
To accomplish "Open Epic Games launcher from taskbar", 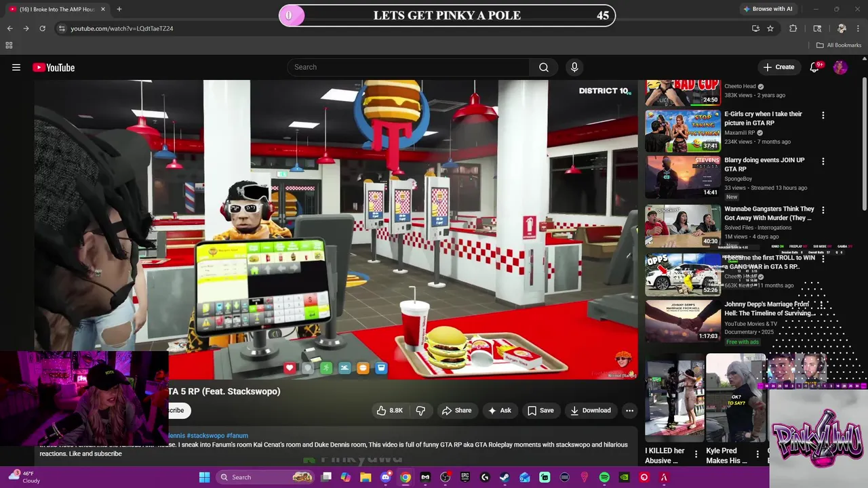I will [x=465, y=477].
